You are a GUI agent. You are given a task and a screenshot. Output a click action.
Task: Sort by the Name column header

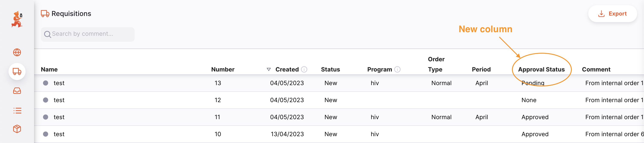[x=49, y=70]
